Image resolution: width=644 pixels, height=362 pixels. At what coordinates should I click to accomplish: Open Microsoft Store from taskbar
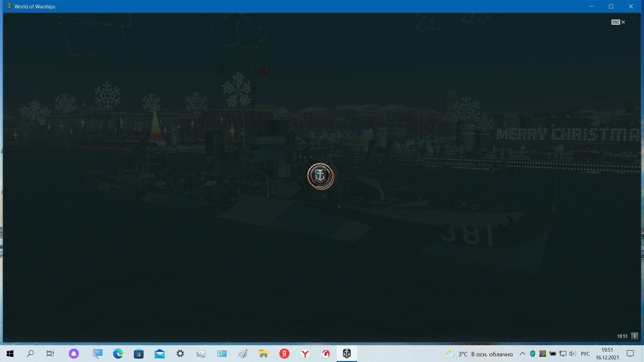tap(139, 354)
